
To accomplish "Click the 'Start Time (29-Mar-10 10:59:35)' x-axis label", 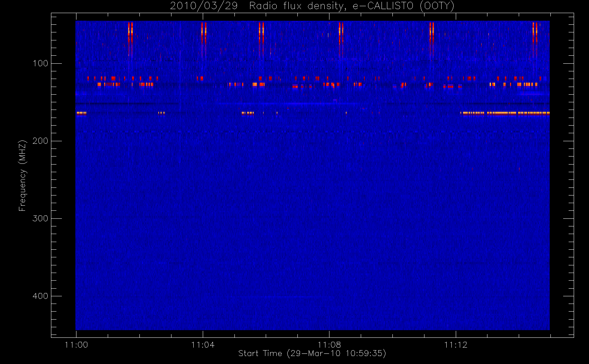I will (x=312, y=353).
